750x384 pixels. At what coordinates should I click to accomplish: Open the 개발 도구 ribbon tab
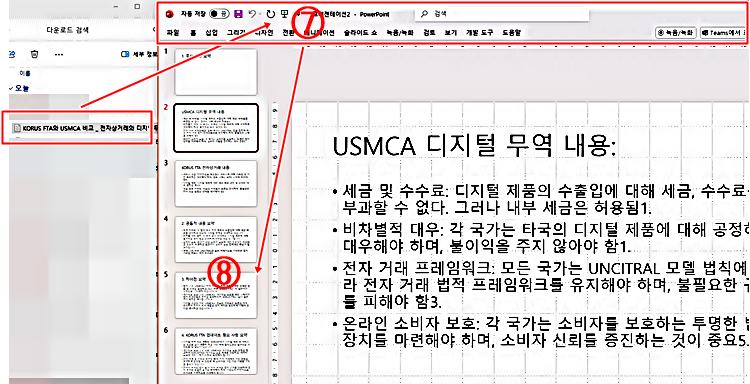coord(479,33)
